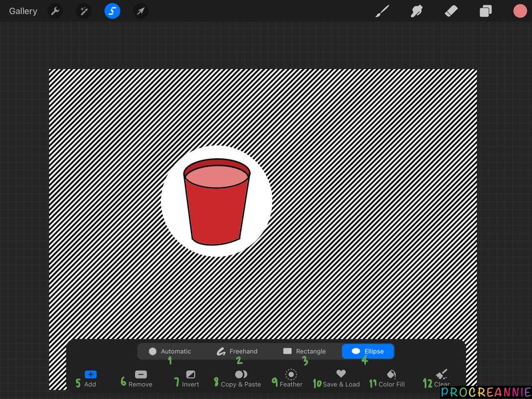Toggle Color Fill for the selection
Image resolution: width=532 pixels, height=399 pixels.
pyautogui.click(x=390, y=374)
